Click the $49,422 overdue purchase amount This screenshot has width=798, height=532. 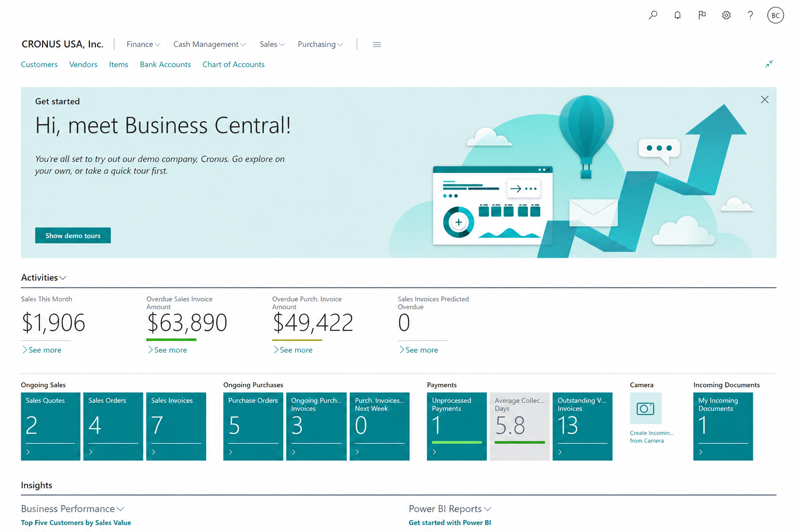pos(313,323)
